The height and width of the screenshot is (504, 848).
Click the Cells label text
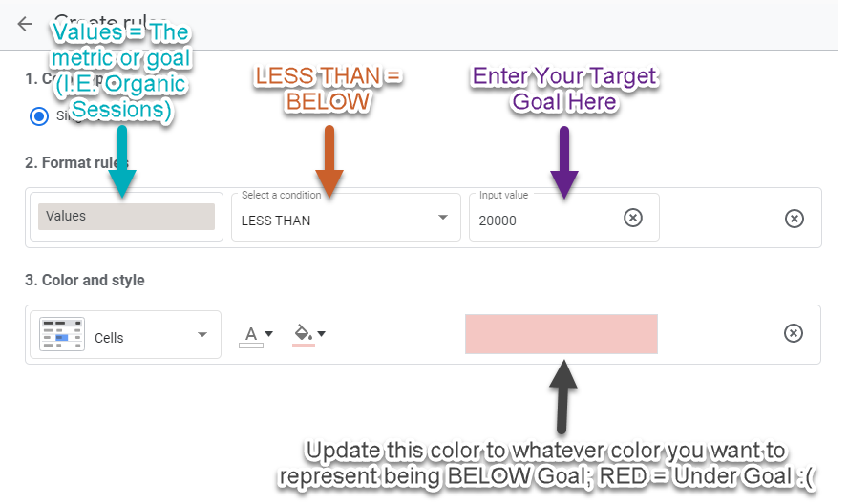click(109, 338)
